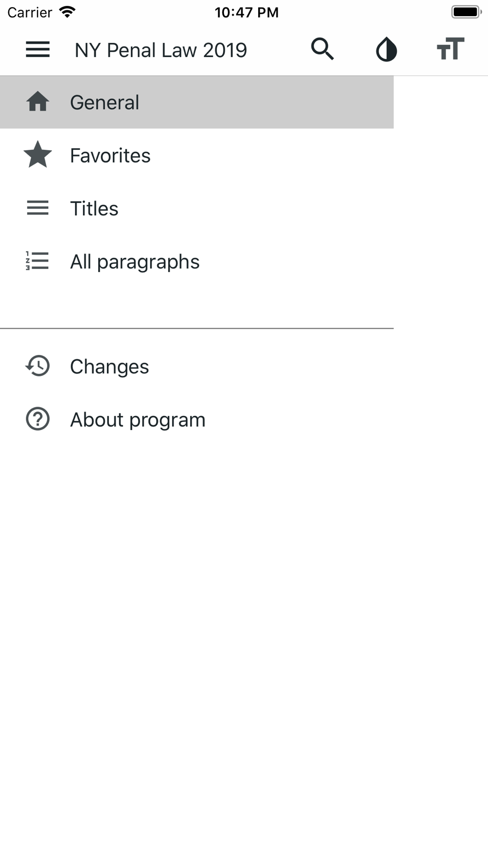Tap numbered list icon for All paragraphs
The height and width of the screenshot is (868, 488).
coord(37,261)
